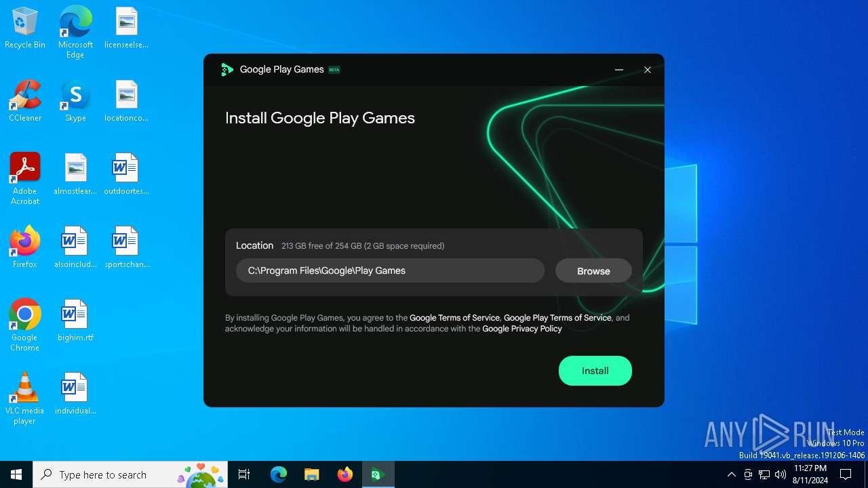Image resolution: width=868 pixels, height=488 pixels.
Task: Launch Edge from the taskbar
Action: coord(279,474)
